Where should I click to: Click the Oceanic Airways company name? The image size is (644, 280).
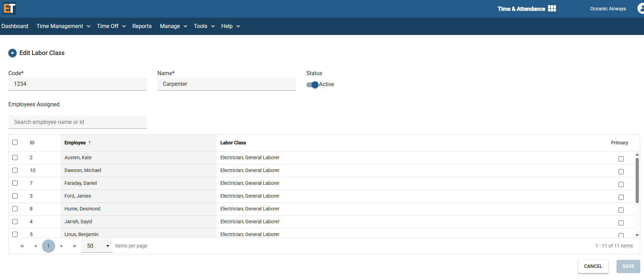(608, 9)
